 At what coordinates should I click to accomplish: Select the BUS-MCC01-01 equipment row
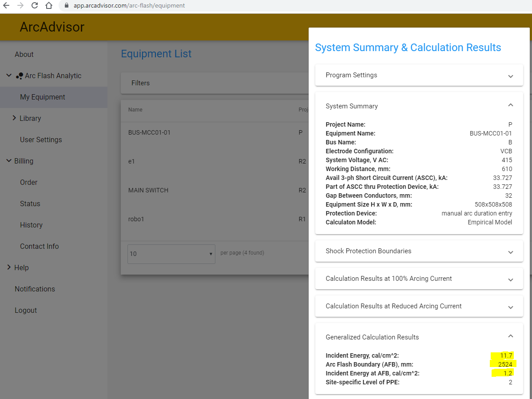[x=214, y=132]
